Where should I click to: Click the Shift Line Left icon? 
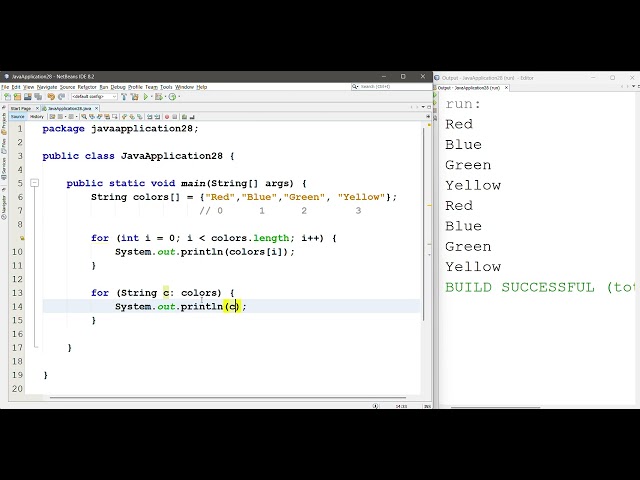149,117
